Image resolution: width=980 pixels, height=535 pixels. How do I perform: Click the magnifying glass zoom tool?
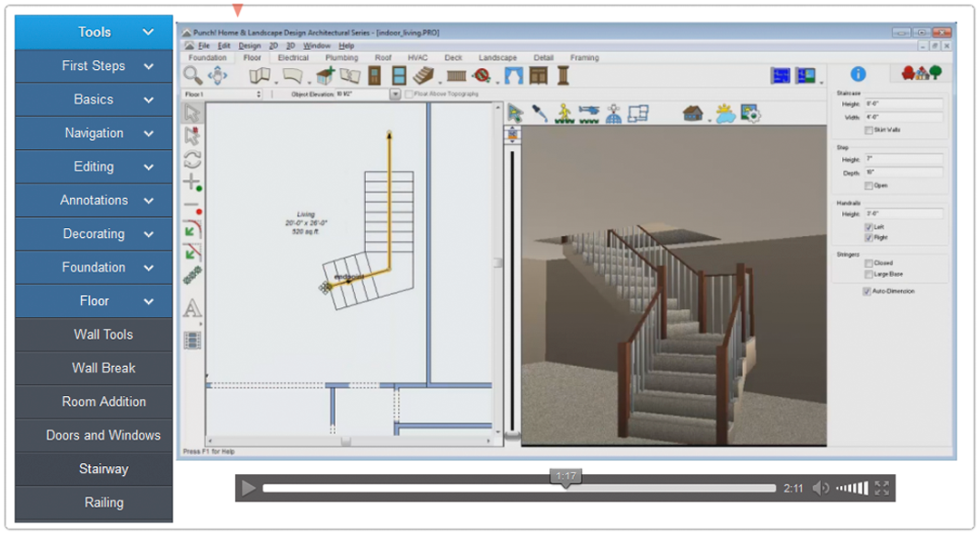point(193,74)
